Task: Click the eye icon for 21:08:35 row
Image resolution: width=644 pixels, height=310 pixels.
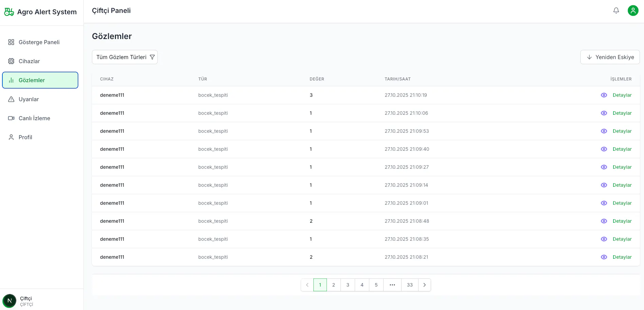Action: click(x=604, y=239)
